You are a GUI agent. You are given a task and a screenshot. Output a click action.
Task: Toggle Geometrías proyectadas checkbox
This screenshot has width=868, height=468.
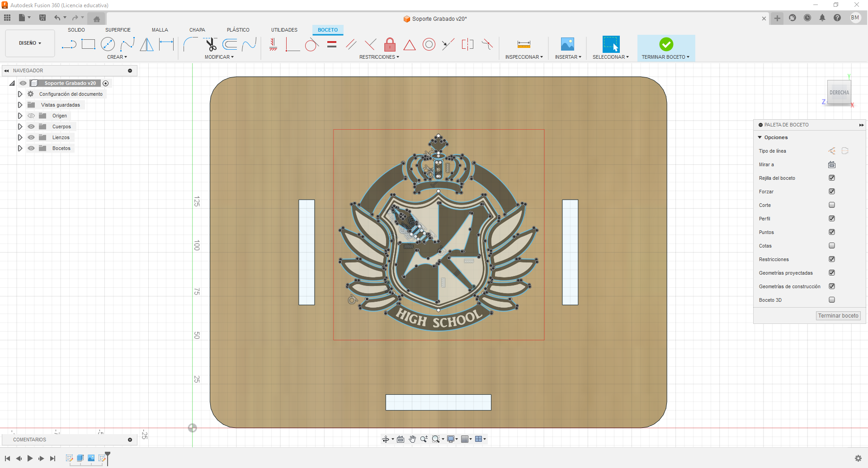coord(832,273)
